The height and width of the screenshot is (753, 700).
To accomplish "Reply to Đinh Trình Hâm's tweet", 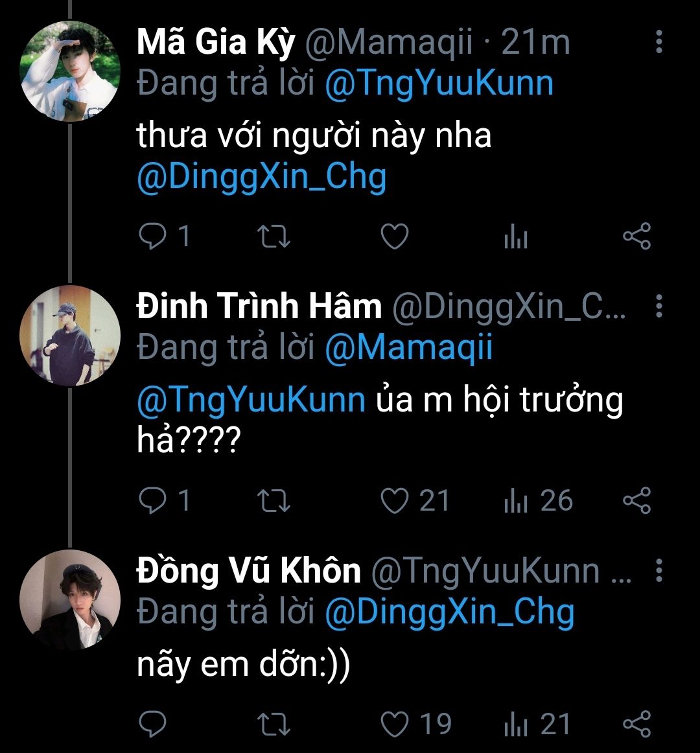I will click(153, 501).
